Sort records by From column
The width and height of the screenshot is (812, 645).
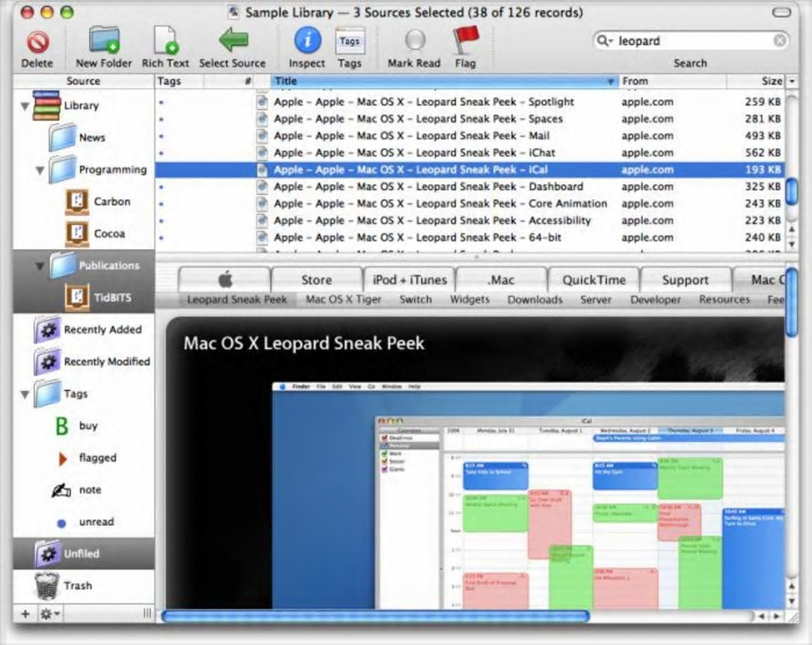[x=672, y=81]
